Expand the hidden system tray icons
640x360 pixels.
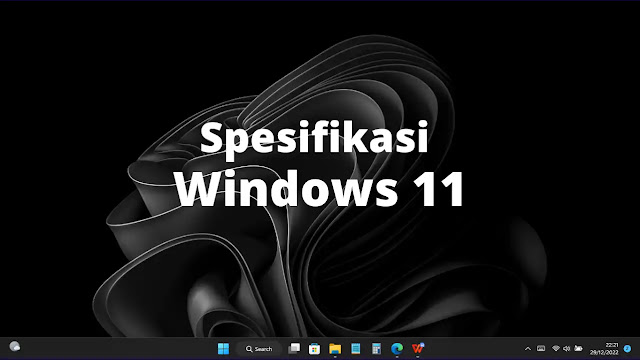click(x=528, y=349)
